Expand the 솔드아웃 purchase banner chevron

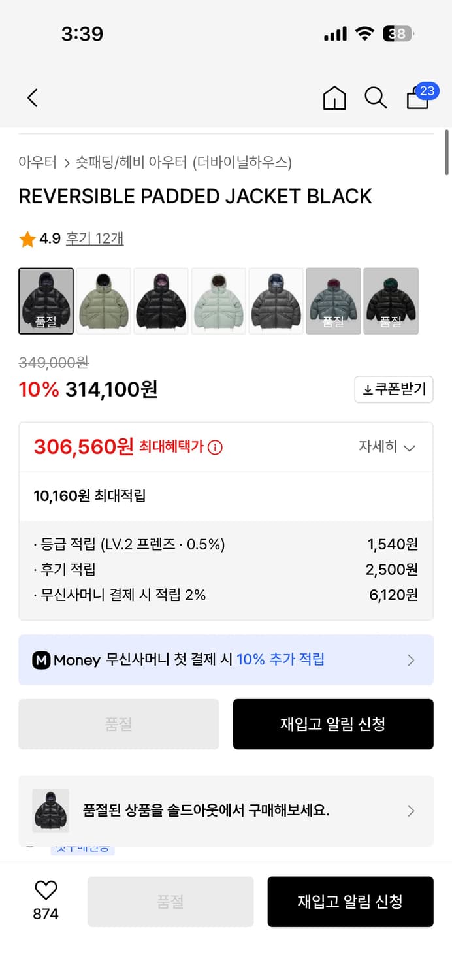(x=411, y=811)
